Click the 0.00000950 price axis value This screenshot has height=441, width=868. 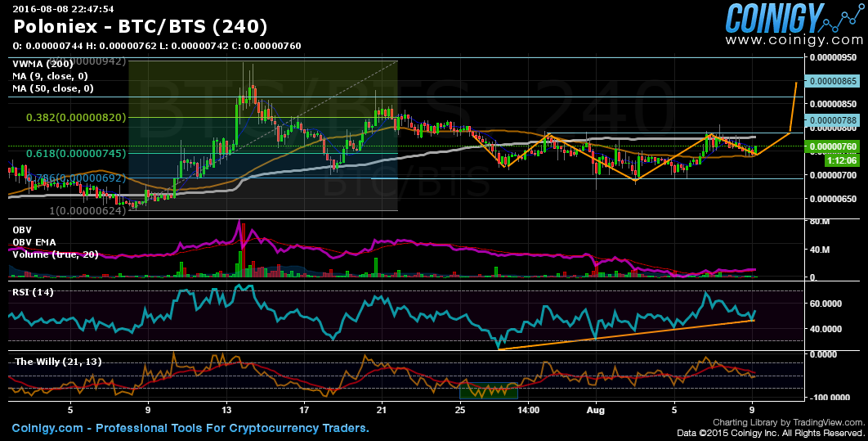pyautogui.click(x=834, y=57)
